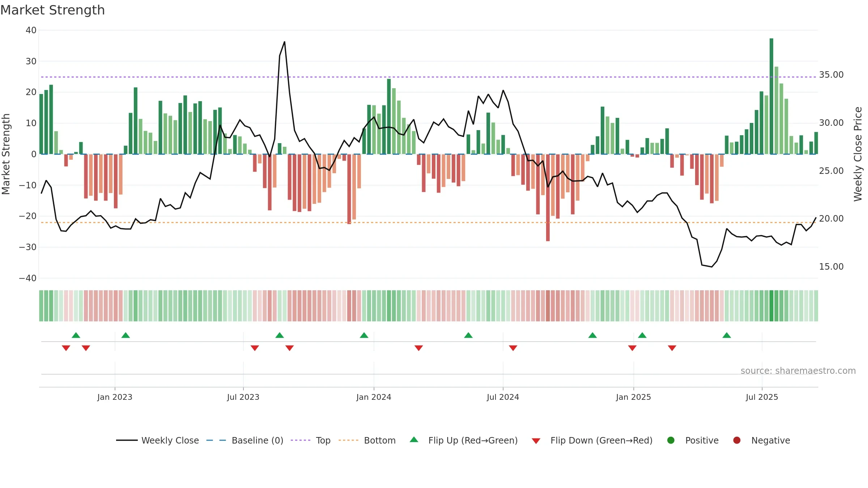Click the Market Strength chart title
Screen dimensions: 868x488
(53, 10)
